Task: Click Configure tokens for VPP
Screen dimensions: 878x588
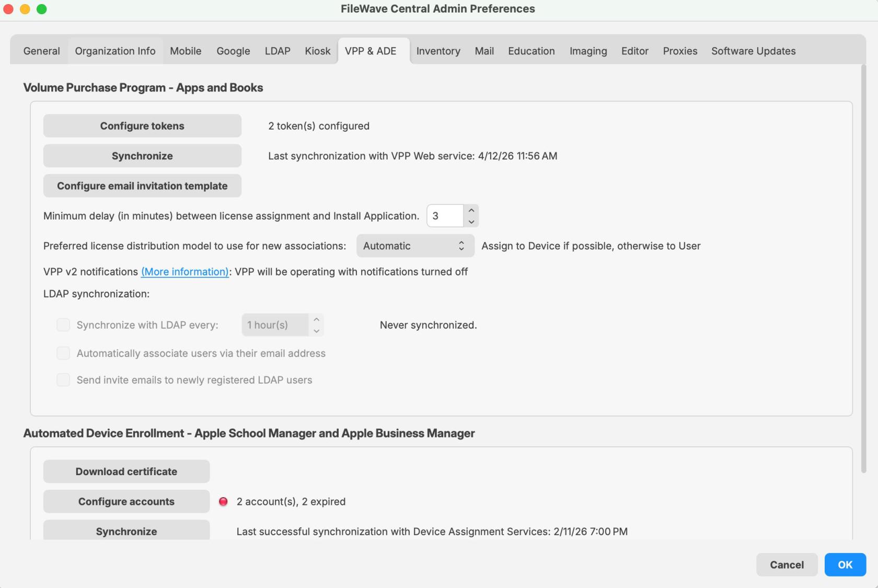Action: click(142, 125)
